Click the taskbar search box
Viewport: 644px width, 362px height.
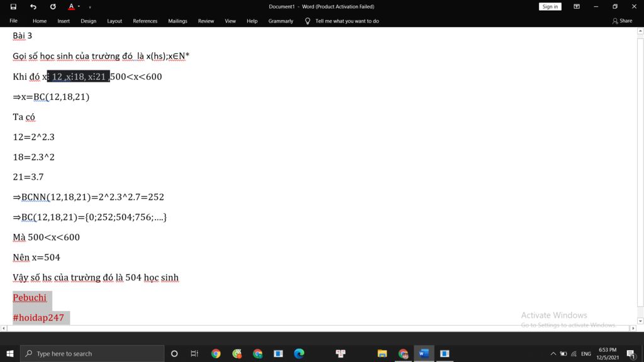tap(92, 353)
